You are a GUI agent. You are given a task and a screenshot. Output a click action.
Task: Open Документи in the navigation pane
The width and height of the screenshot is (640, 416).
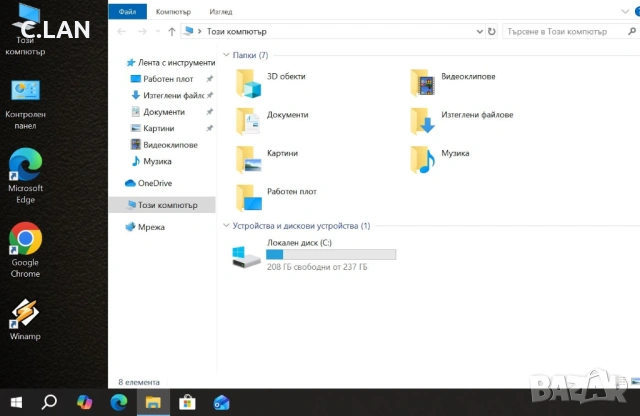[158, 111]
